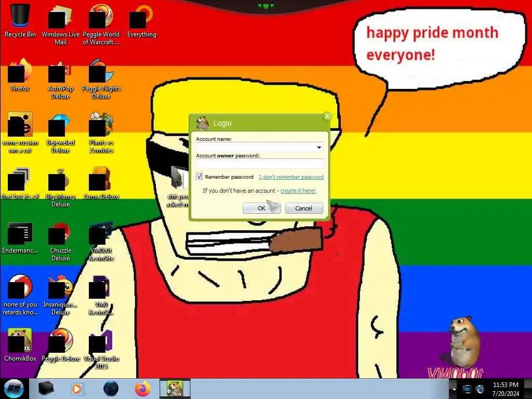Select Visual Studio 2015 desktop icon

point(101,350)
